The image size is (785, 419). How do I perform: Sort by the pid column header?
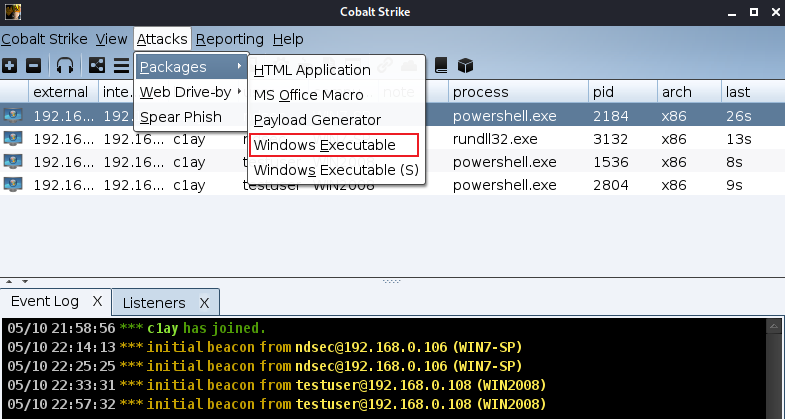tap(623, 92)
